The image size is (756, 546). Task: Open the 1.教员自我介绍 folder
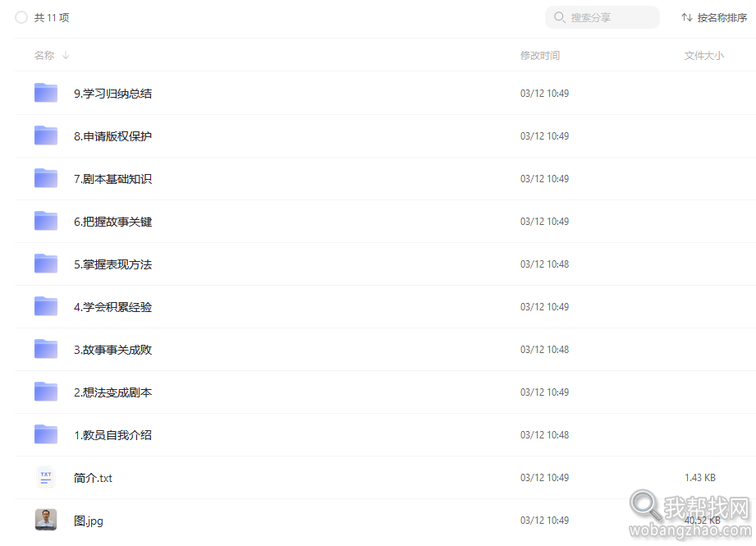[112, 434]
